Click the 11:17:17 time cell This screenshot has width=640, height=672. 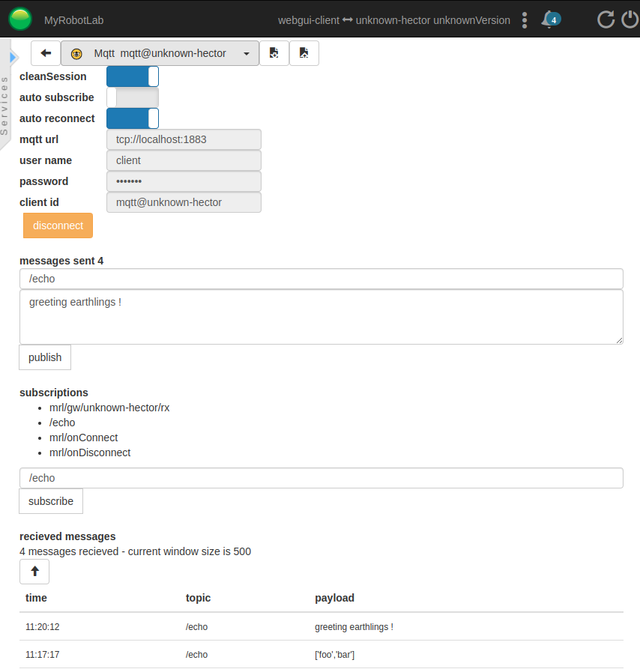point(43,655)
